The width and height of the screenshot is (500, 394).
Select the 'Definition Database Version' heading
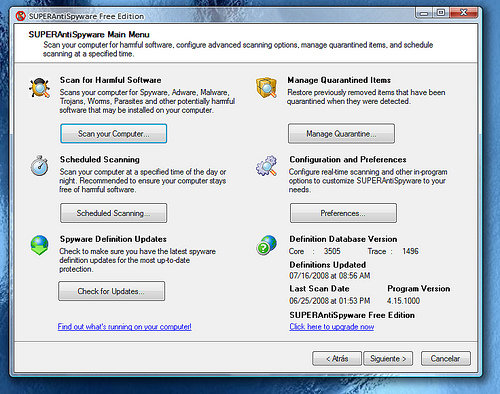[x=343, y=239]
